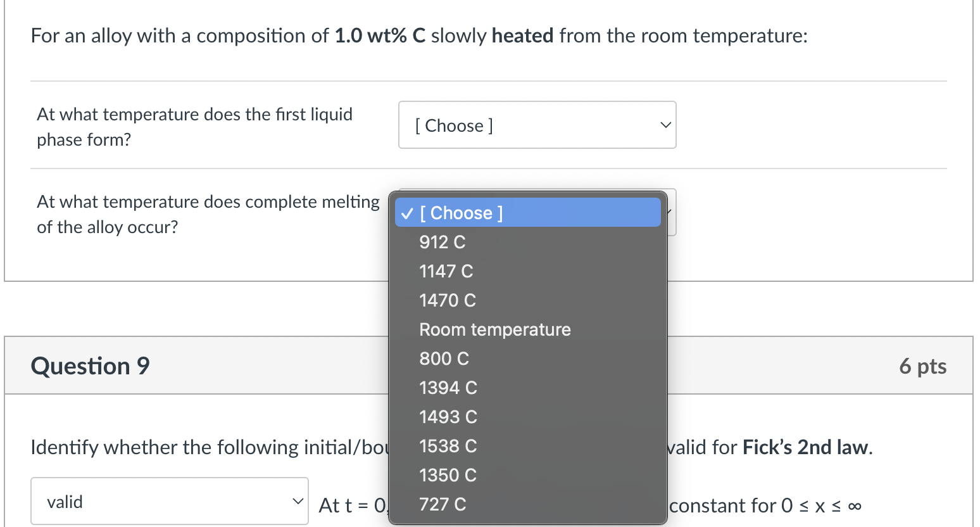Click the Question 9 header
Image resolution: width=980 pixels, height=527 pixels.
point(89,365)
